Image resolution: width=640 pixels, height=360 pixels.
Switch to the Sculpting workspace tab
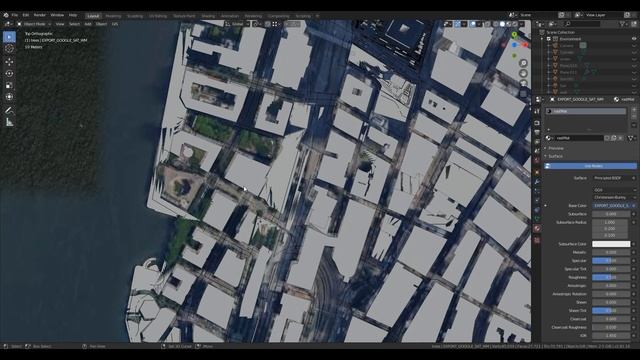tap(135, 16)
